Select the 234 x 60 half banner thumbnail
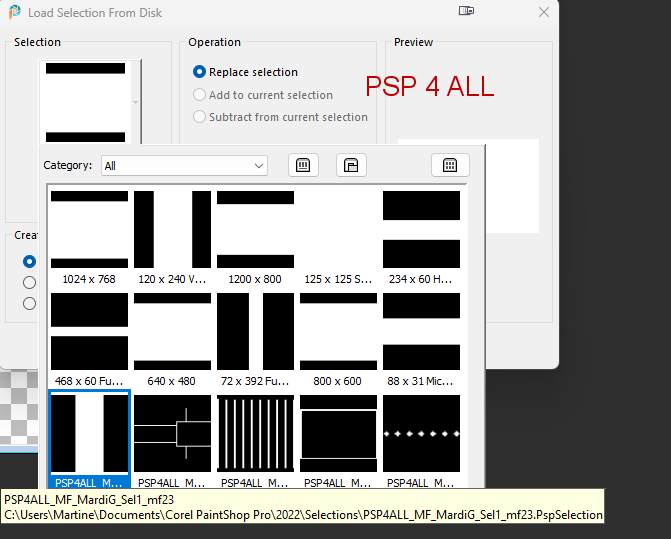Viewport: 671px width, 539px height. point(421,230)
